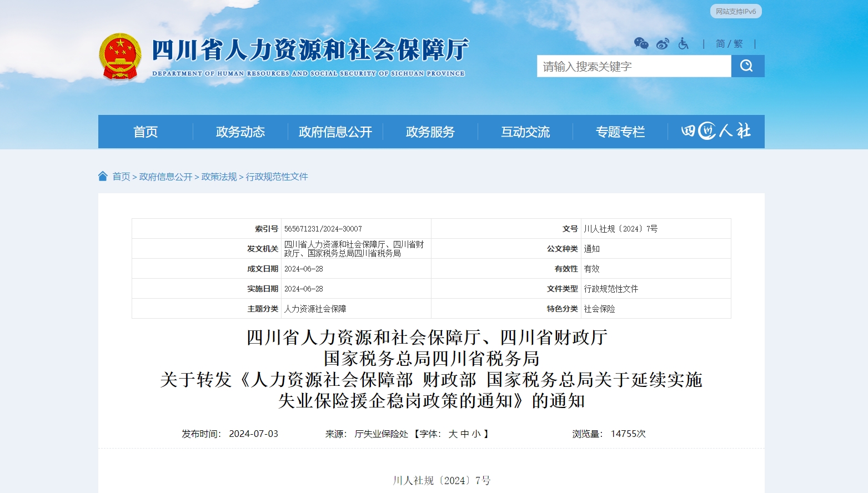This screenshot has height=493, width=868.
Task: Select issuing agency text 四川省人力资源和社会保障厅、四川省财政厅
Action: [x=354, y=249]
